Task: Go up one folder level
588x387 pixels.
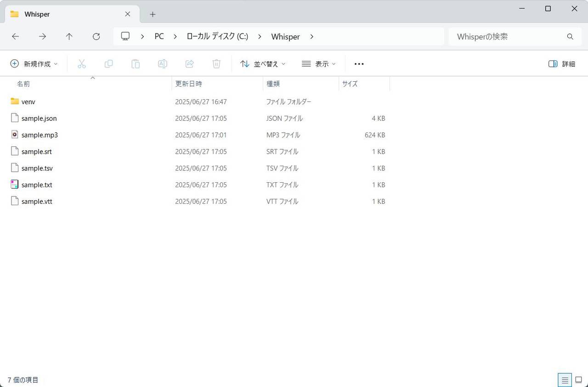Action: pos(69,37)
